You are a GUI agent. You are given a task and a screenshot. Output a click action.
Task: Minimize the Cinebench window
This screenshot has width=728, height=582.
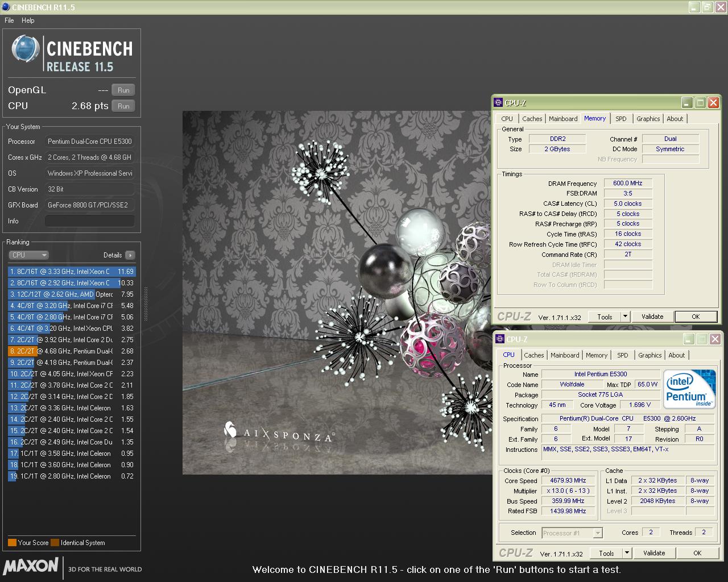click(694, 7)
